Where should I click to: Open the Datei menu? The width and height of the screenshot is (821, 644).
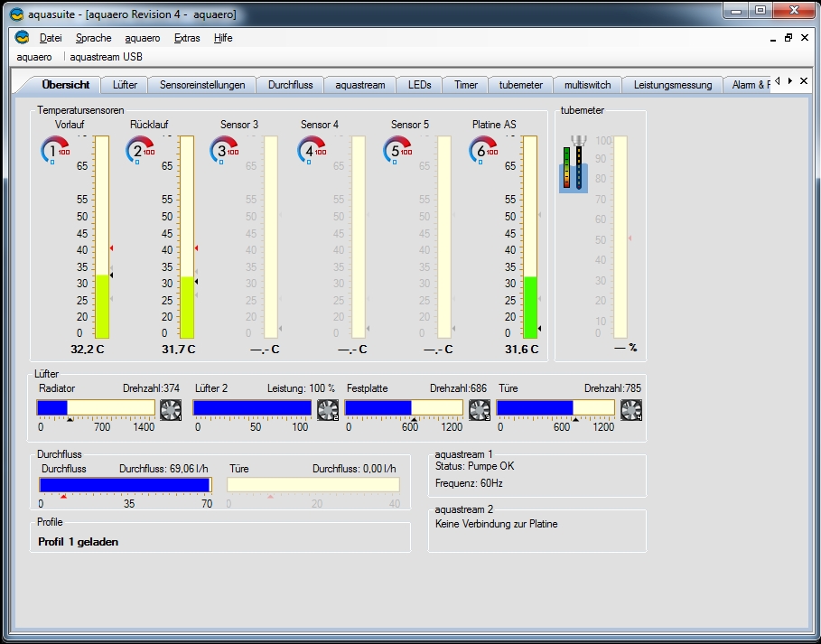[x=51, y=38]
